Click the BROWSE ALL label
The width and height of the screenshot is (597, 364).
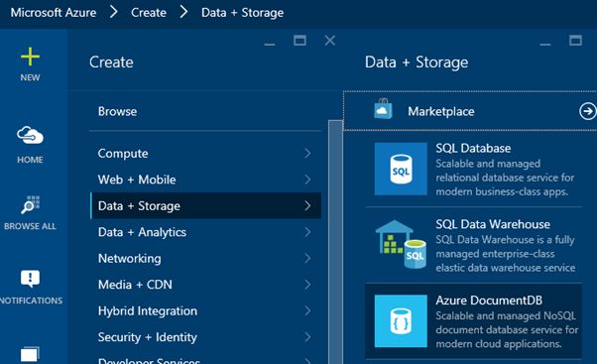click(x=30, y=226)
